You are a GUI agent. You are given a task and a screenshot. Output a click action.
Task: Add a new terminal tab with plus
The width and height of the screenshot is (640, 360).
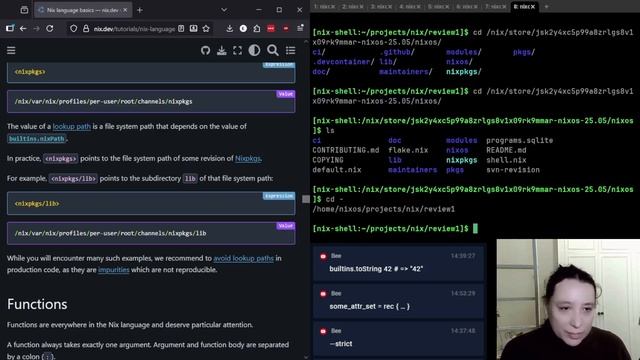coord(547,7)
